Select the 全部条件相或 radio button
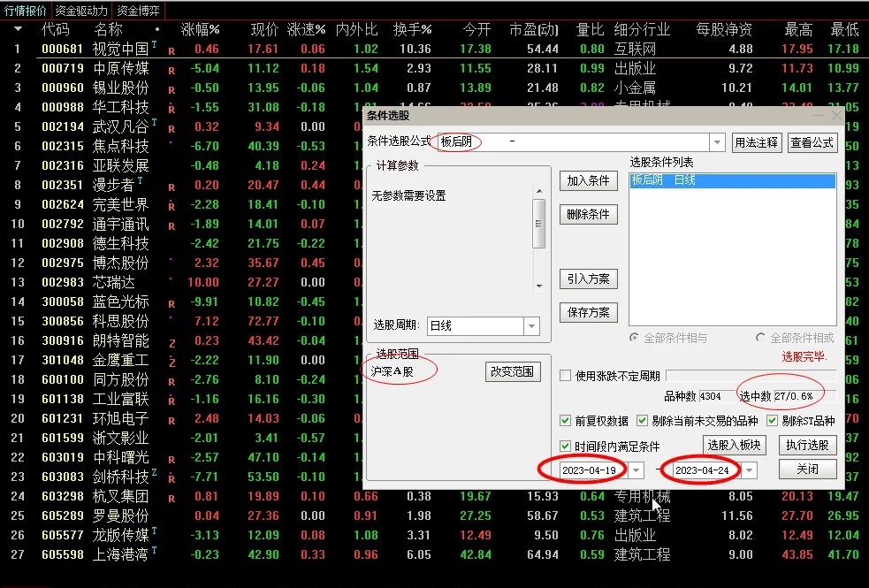The image size is (869, 588). (760, 338)
